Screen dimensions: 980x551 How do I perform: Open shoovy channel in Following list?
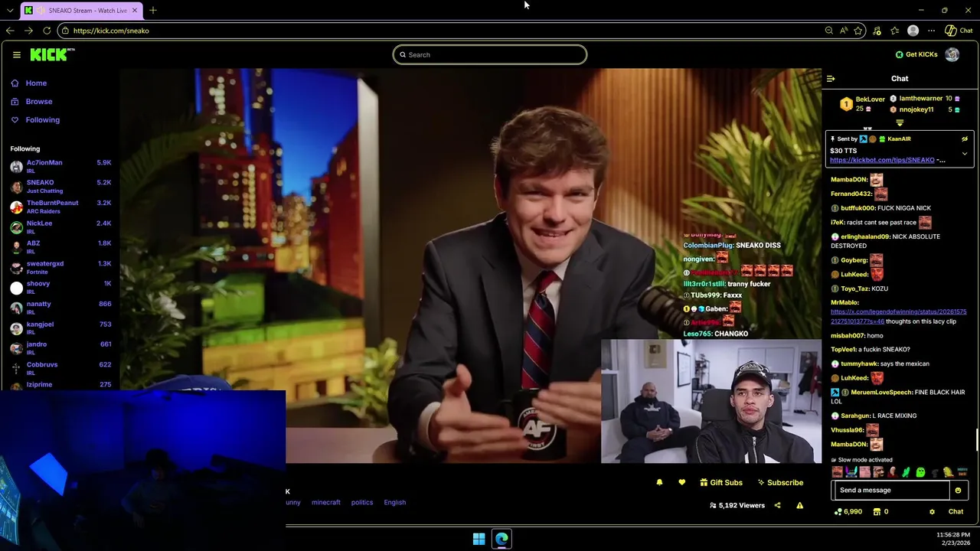pyautogui.click(x=60, y=288)
